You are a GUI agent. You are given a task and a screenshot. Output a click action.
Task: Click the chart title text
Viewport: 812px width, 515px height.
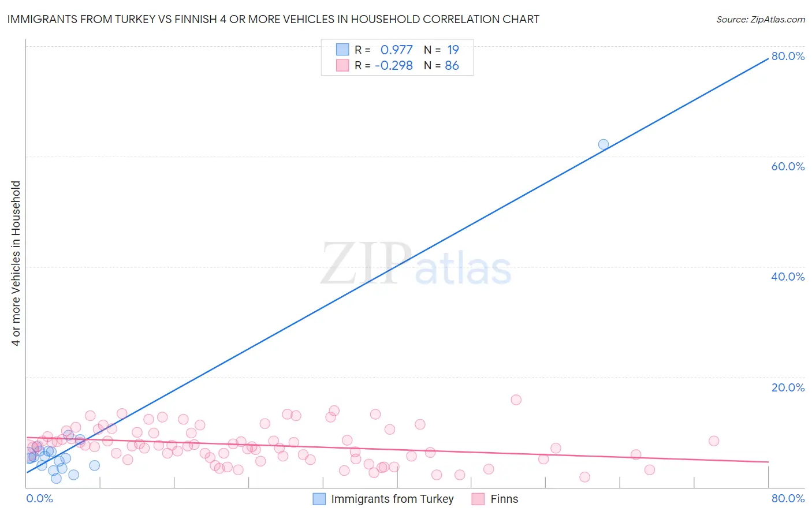(273, 19)
